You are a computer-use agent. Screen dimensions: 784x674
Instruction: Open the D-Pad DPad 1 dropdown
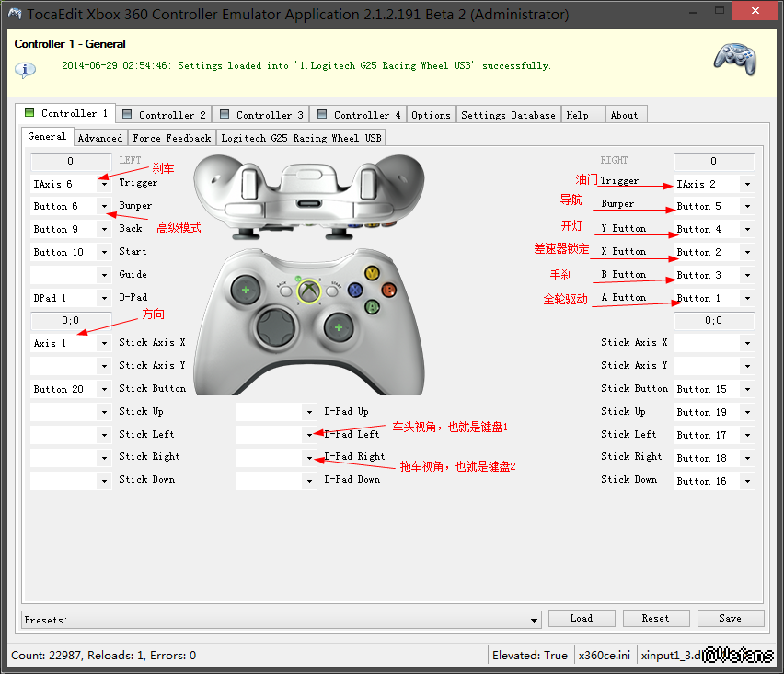click(x=104, y=298)
